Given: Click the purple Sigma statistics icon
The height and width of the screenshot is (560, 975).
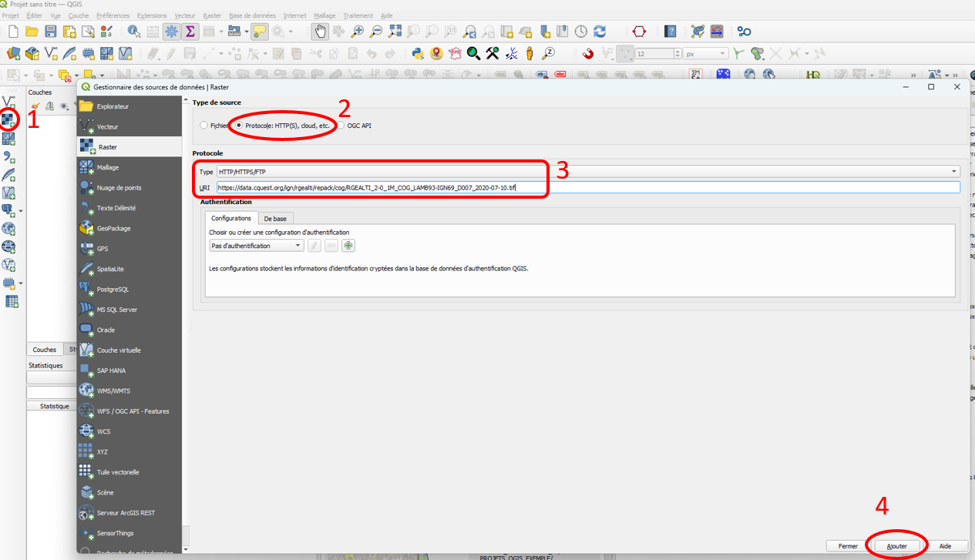Looking at the screenshot, I should click(x=190, y=32).
